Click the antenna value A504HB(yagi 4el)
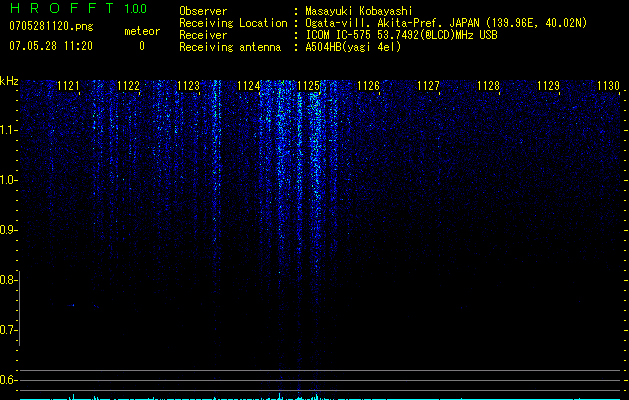The image size is (629, 400). pyautogui.click(x=353, y=47)
